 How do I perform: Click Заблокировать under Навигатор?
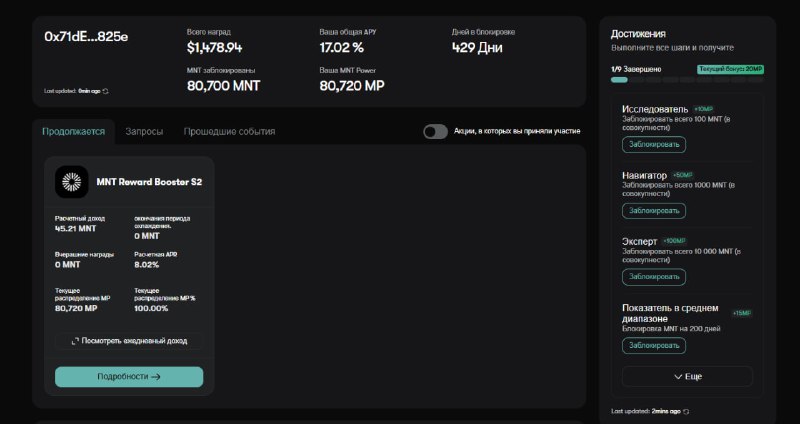coord(654,211)
